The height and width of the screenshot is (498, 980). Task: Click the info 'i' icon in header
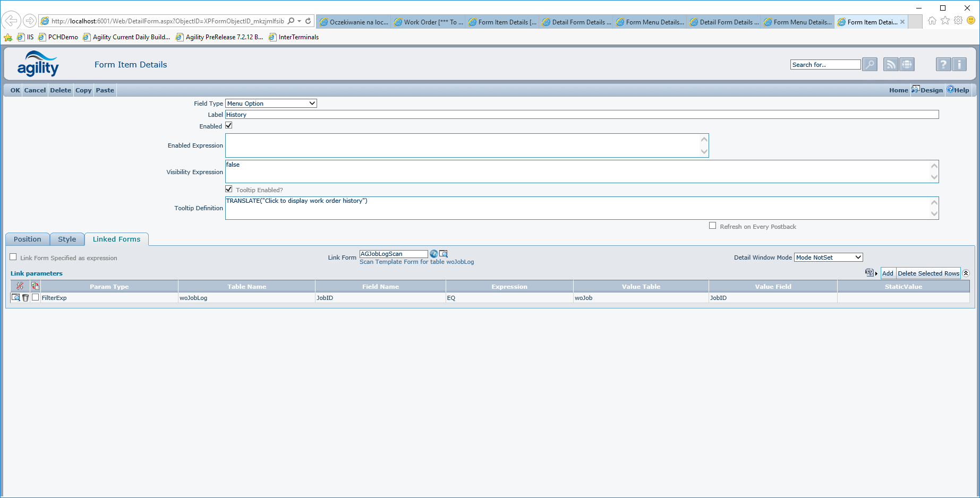click(x=959, y=65)
